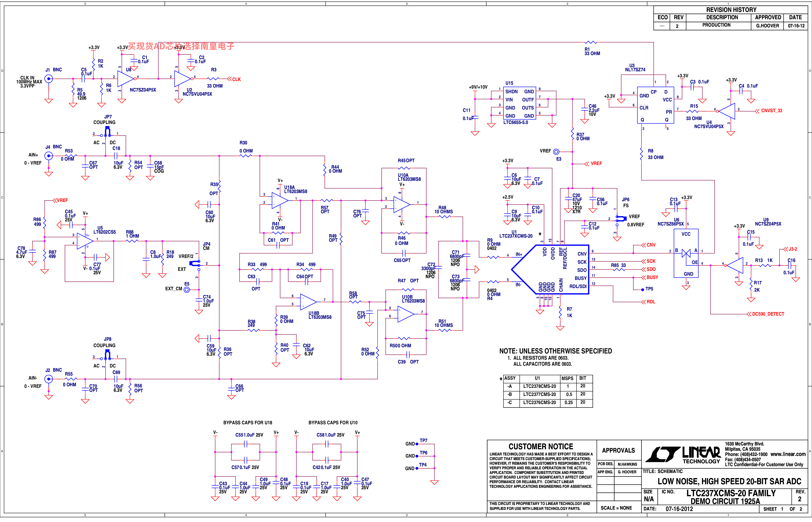Click the Linear Technology logo
Viewport: 812px width, 522px height.
pos(683,455)
